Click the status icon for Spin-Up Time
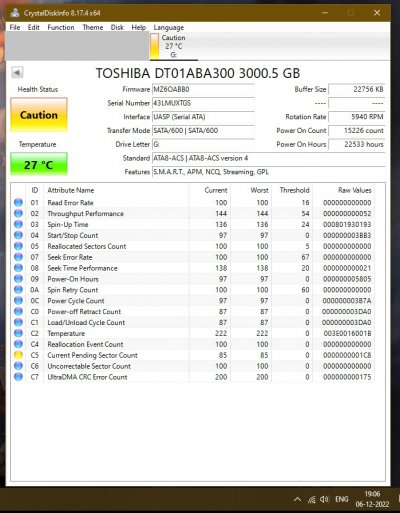The image size is (400, 513). click(18, 224)
